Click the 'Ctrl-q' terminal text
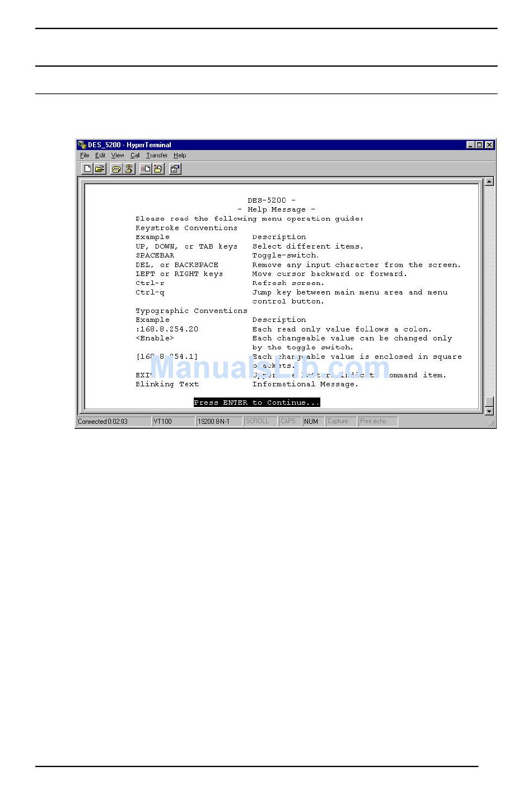The height and width of the screenshot is (795, 532). (150, 292)
